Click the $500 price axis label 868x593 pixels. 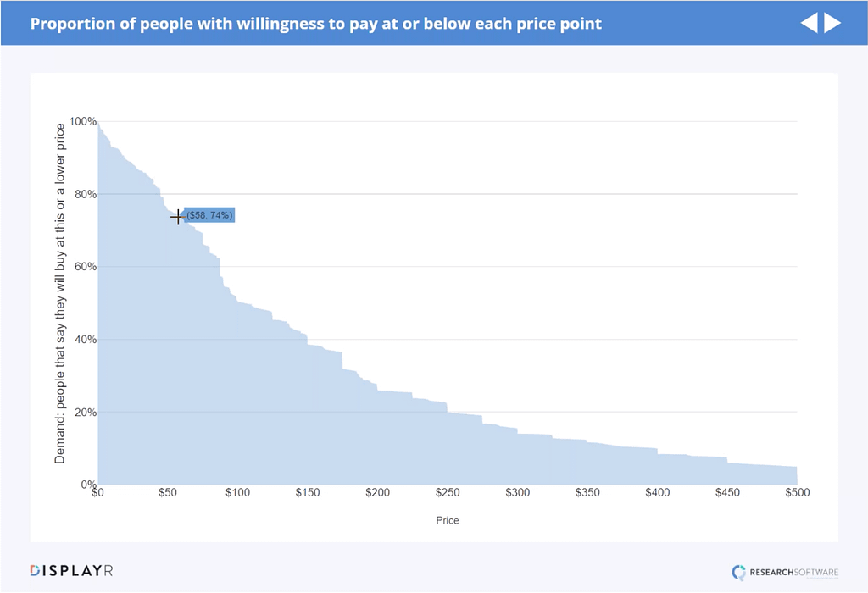tap(797, 493)
